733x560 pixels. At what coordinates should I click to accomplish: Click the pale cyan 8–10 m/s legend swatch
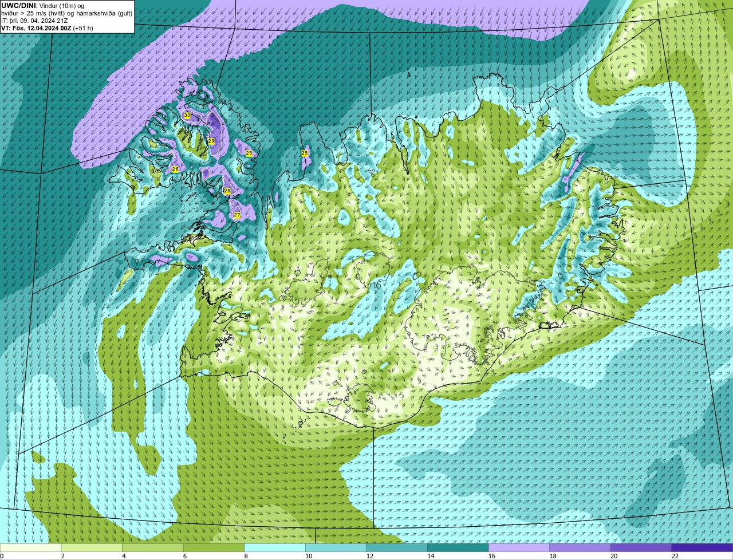click(x=275, y=547)
